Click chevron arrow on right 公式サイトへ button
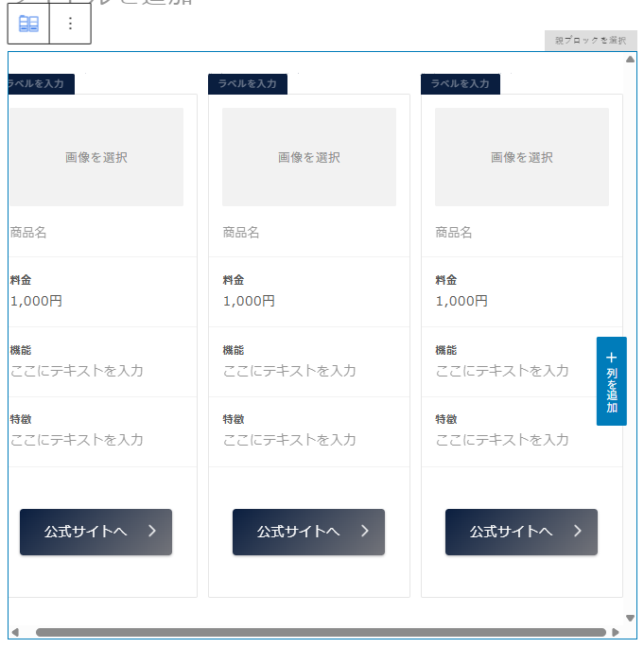The image size is (644, 648). [x=578, y=532]
